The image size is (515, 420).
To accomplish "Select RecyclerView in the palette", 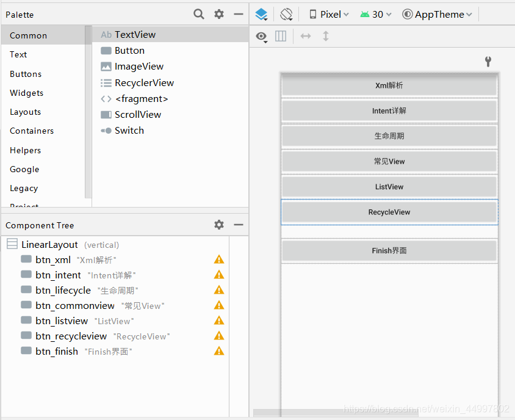I will [x=170, y=82].
